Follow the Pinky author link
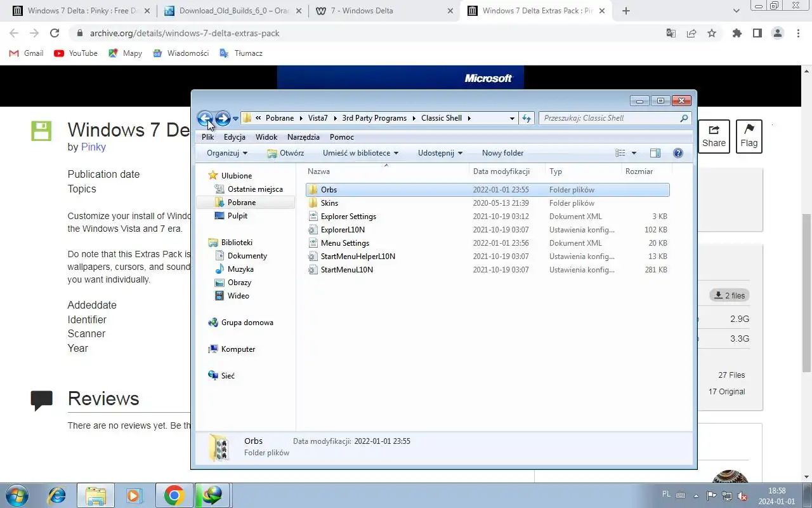This screenshot has width=812, height=508. [x=93, y=147]
